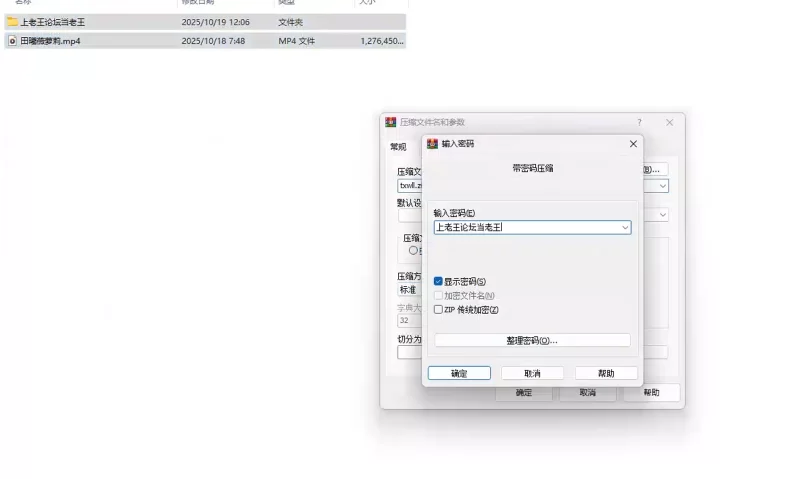800x479 pixels.
Task: Click the yellow folder icon of 上老王论坛当老王
Action: [x=12, y=22]
